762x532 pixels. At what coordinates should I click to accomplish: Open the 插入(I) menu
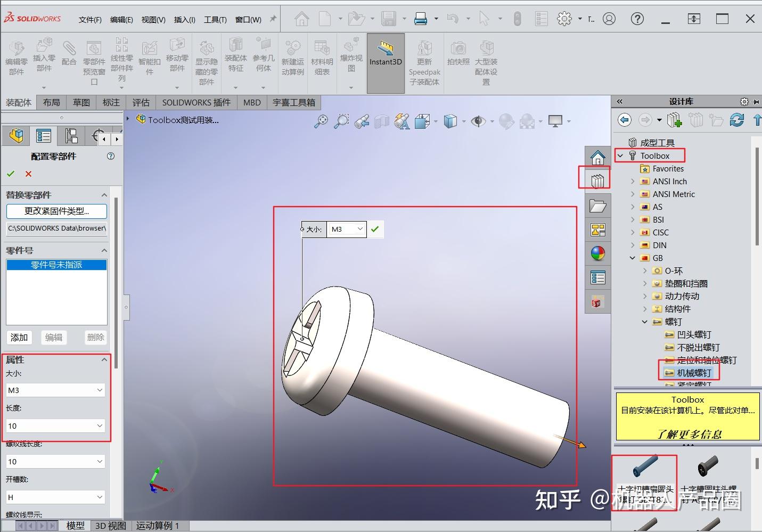pyautogui.click(x=184, y=20)
